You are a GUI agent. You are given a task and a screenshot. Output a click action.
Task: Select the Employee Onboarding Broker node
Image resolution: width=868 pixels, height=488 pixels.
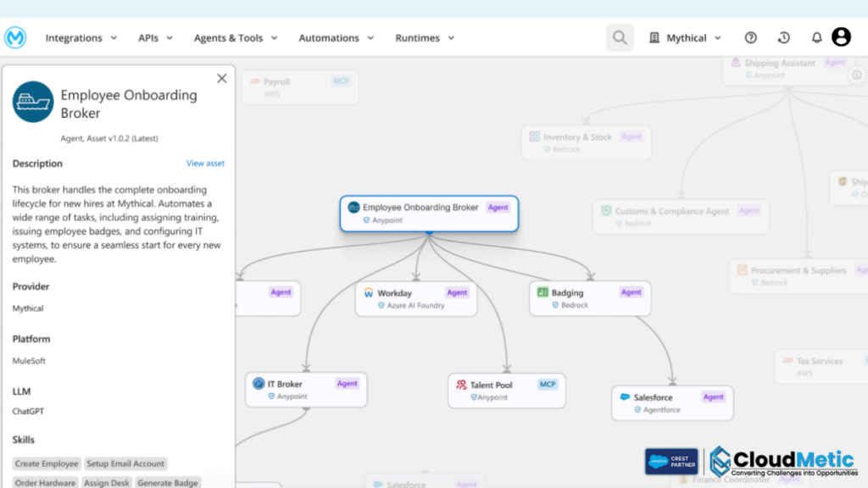tap(429, 213)
